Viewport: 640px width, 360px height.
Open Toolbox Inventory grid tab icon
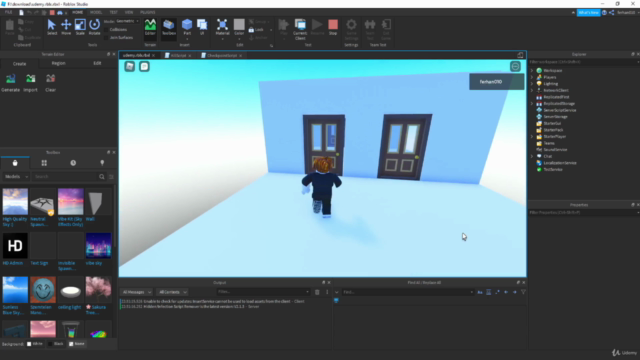pos(44,163)
